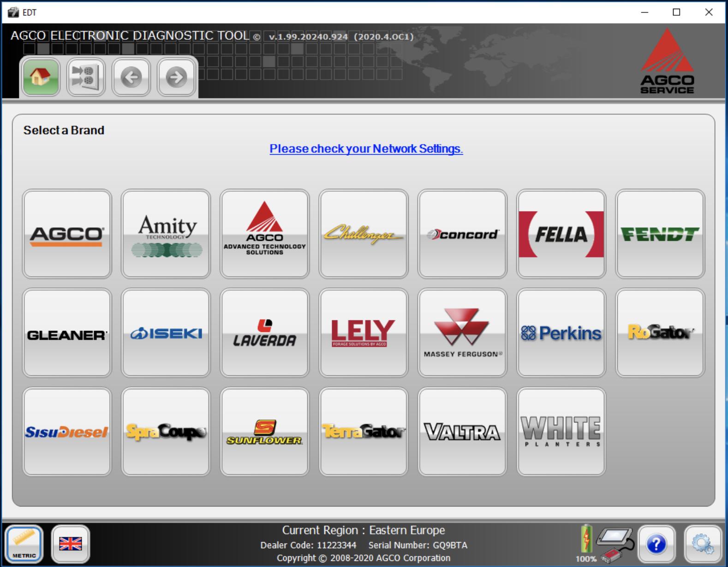
Task: Choose the Lely brand tile
Action: click(x=364, y=333)
